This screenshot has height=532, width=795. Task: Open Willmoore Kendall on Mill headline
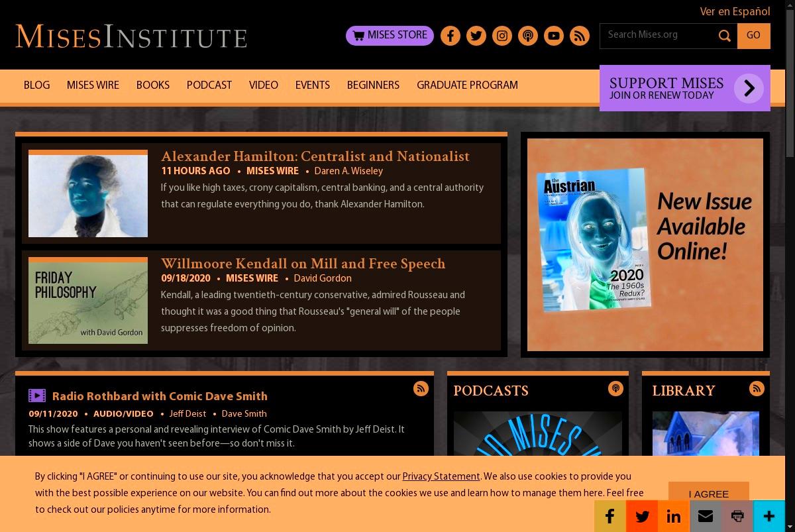point(303,264)
